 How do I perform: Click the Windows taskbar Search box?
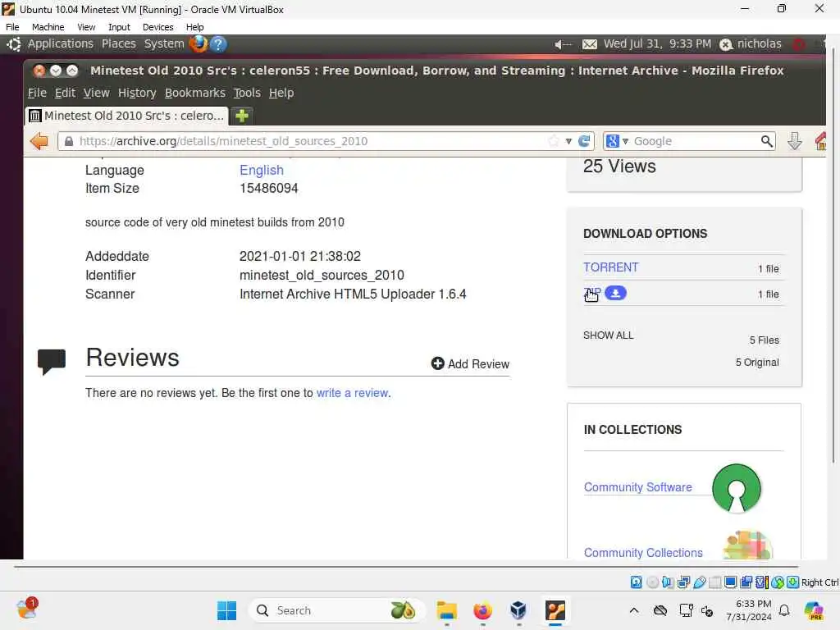tap(336, 610)
